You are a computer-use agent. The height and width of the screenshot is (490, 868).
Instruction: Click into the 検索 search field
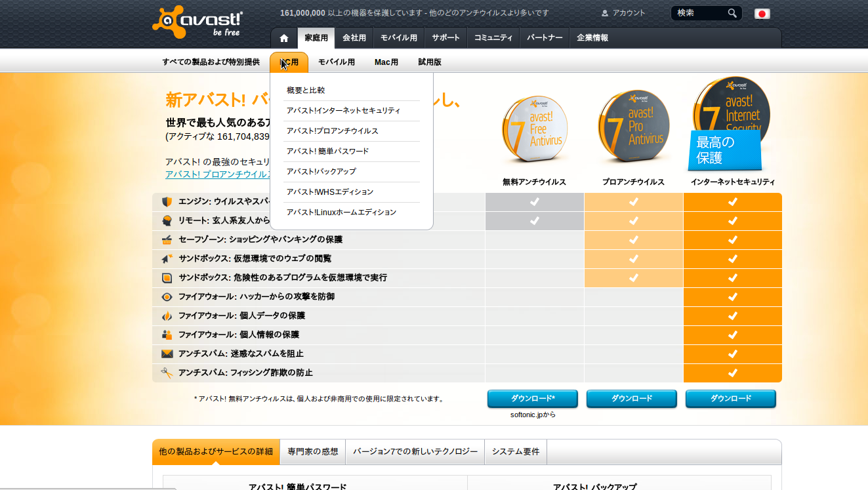[x=701, y=13]
